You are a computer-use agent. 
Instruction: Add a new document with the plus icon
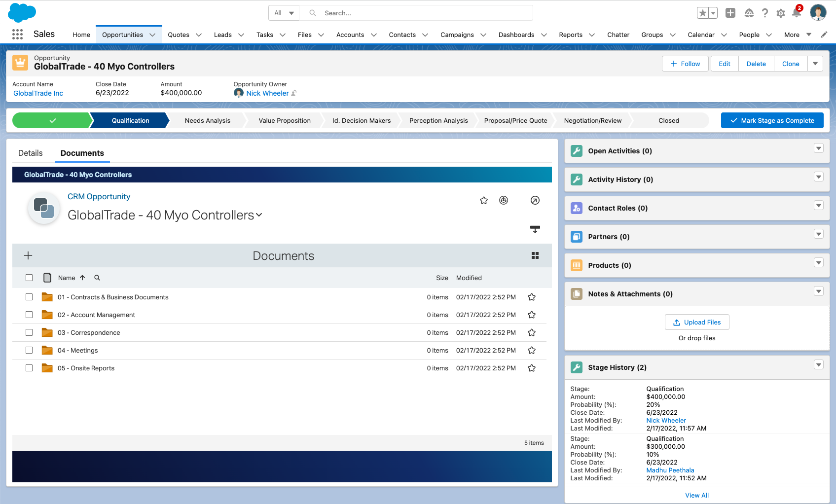click(x=28, y=255)
